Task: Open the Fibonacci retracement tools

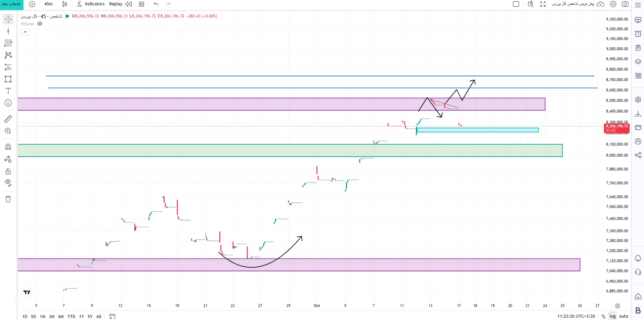Action: (8, 43)
